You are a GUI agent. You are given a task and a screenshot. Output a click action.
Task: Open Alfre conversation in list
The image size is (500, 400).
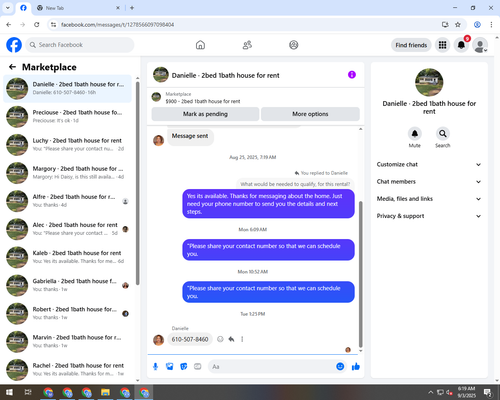click(x=67, y=201)
